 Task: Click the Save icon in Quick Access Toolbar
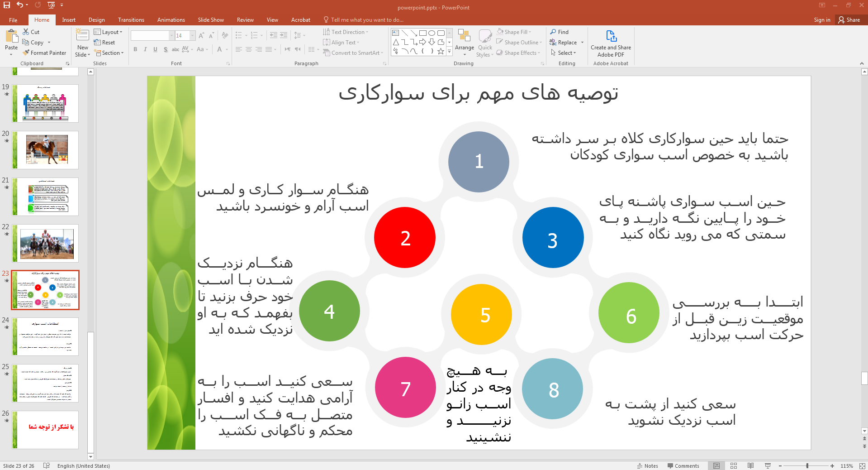(7, 5)
